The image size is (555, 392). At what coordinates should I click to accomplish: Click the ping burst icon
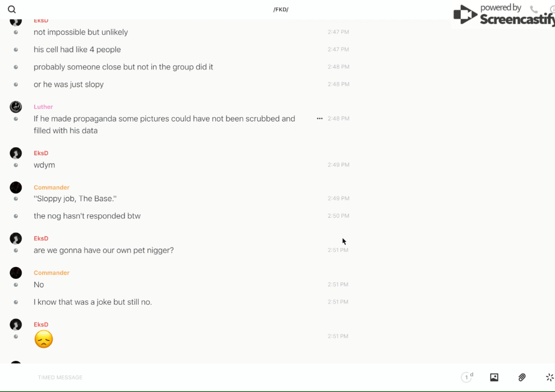(549, 377)
